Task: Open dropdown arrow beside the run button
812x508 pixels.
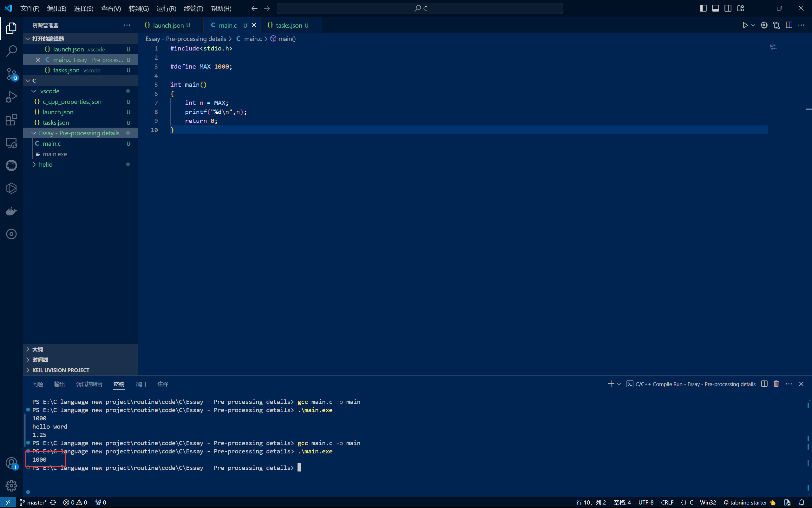Action: (753, 25)
